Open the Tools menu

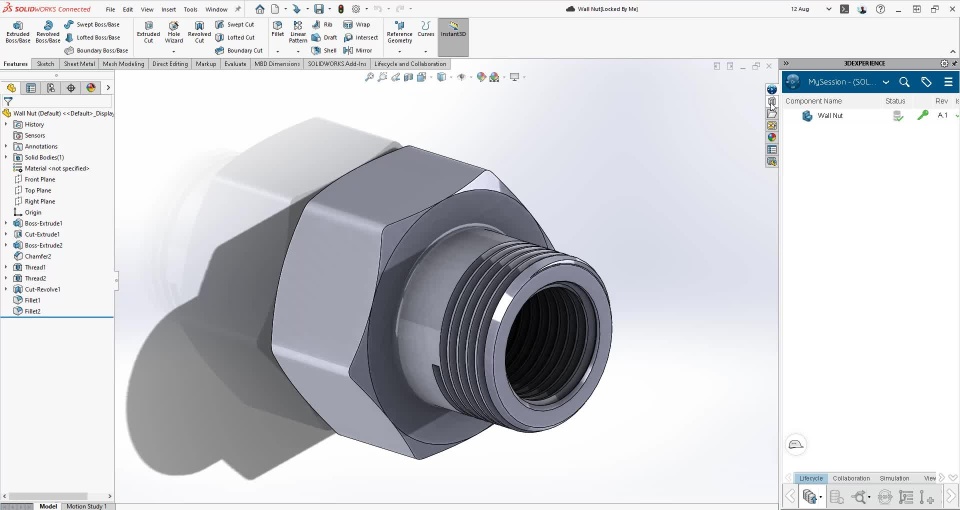coord(190,9)
